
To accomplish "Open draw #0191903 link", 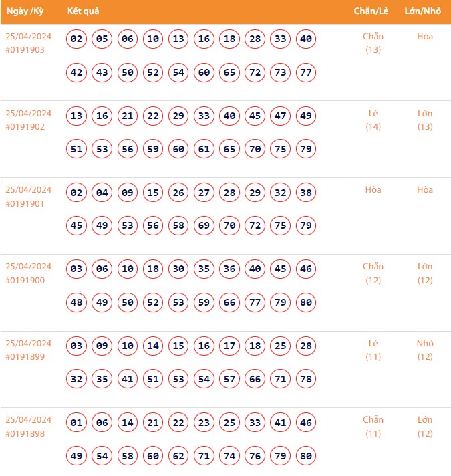I will coord(25,50).
